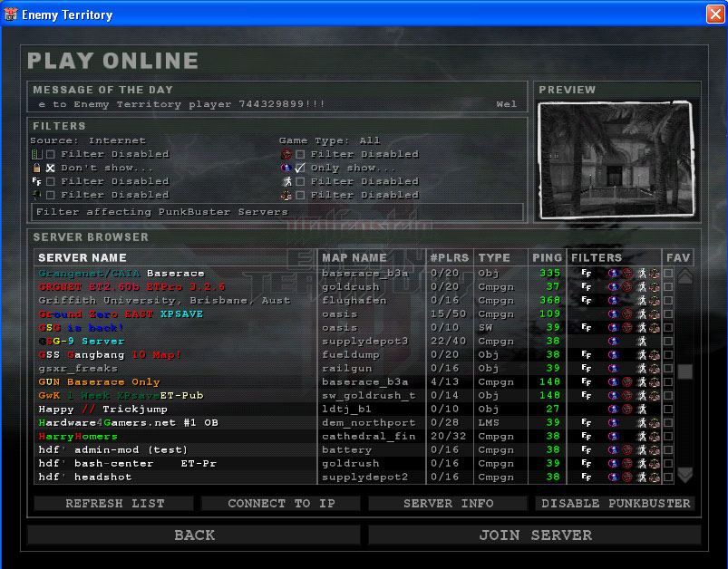Viewport: 728px width, 569px height.
Task: Go BACK to the previous menu
Action: coord(194,535)
